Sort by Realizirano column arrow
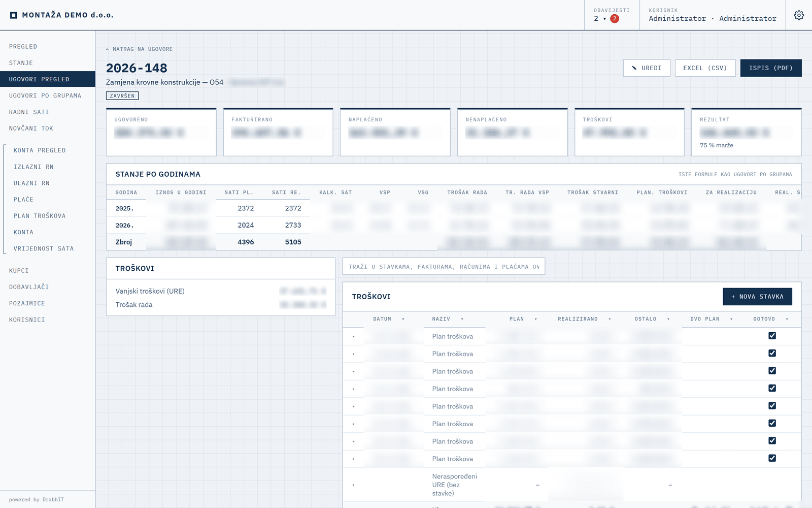Image resolution: width=812 pixels, height=508 pixels. 610,319
